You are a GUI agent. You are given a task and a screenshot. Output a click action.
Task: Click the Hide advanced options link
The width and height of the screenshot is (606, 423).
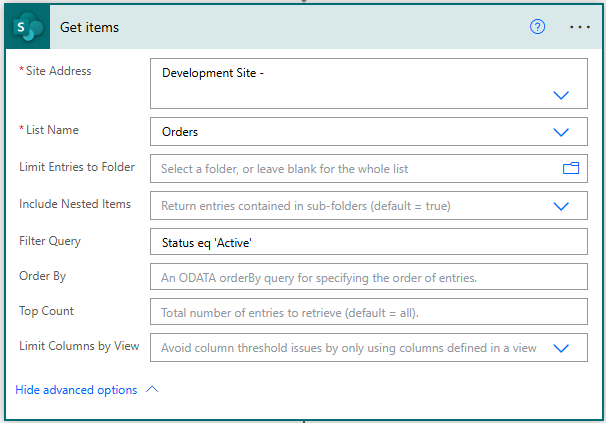click(77, 390)
